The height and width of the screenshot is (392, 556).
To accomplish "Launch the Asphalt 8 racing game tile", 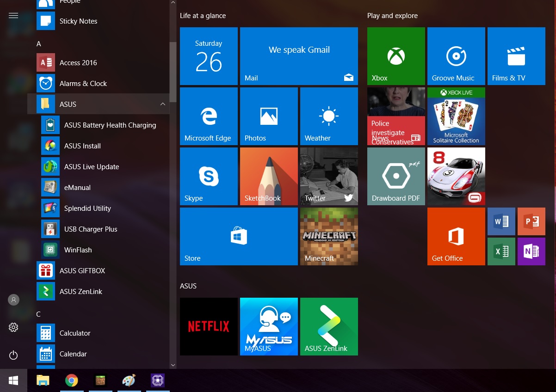I will click(456, 176).
